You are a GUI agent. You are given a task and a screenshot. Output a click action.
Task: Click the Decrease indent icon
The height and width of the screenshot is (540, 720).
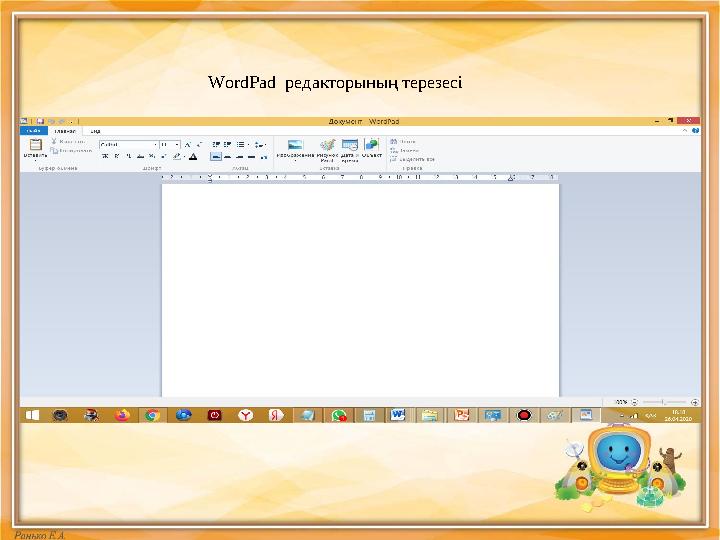[x=216, y=145]
